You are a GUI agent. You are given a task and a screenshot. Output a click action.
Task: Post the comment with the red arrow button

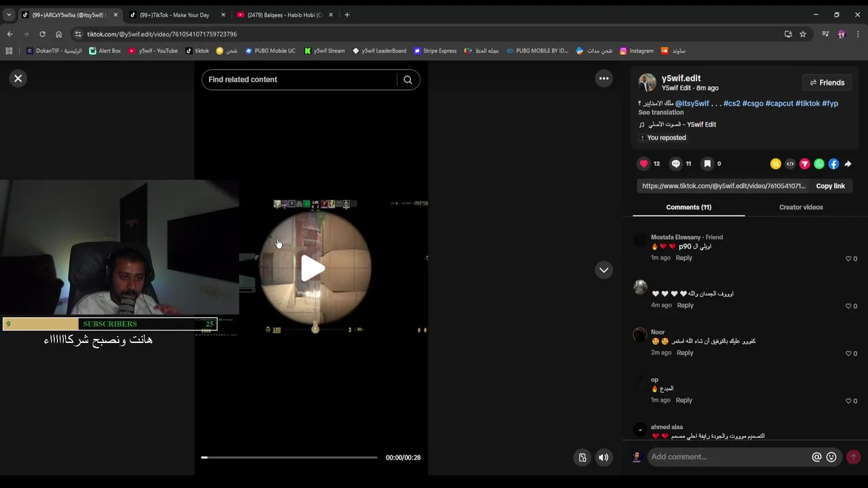(x=853, y=457)
